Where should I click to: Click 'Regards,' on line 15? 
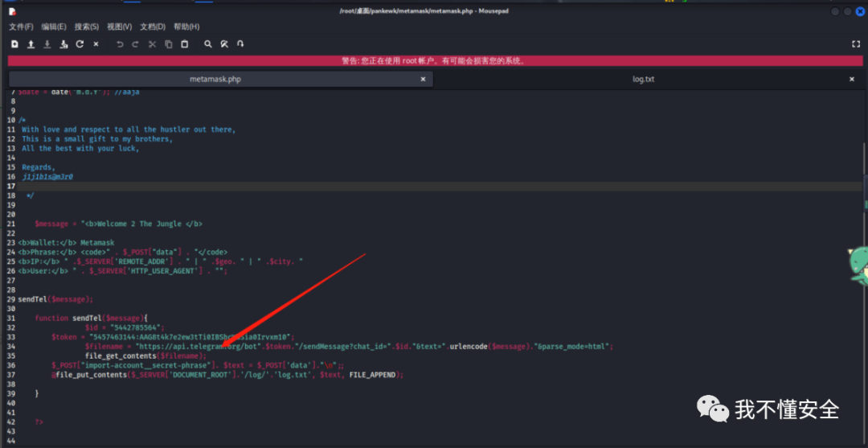39,167
